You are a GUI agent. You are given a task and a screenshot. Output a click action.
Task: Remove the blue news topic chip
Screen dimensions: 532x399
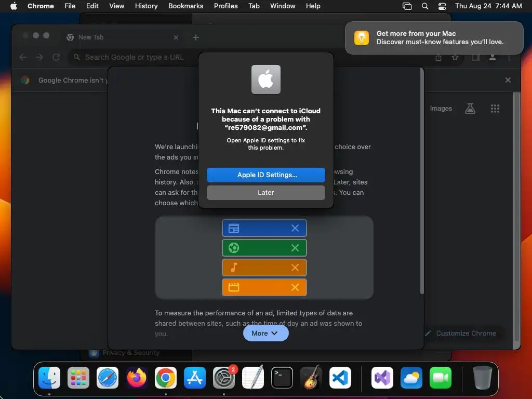[x=295, y=229]
